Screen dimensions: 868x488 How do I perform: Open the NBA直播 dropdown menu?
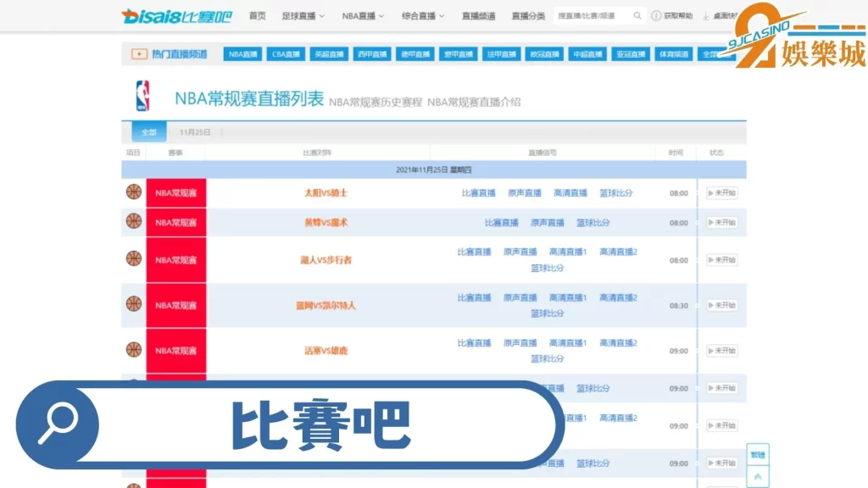point(359,15)
